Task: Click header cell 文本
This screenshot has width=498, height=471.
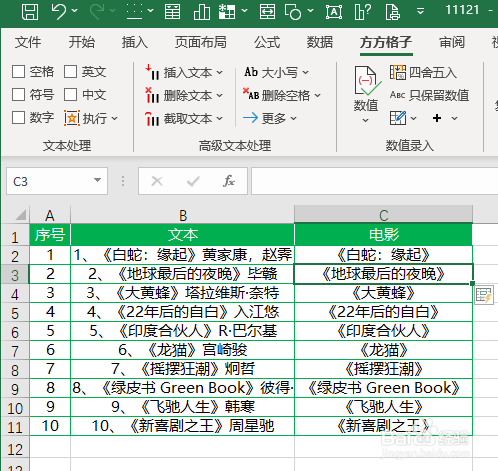Action: pos(183,235)
